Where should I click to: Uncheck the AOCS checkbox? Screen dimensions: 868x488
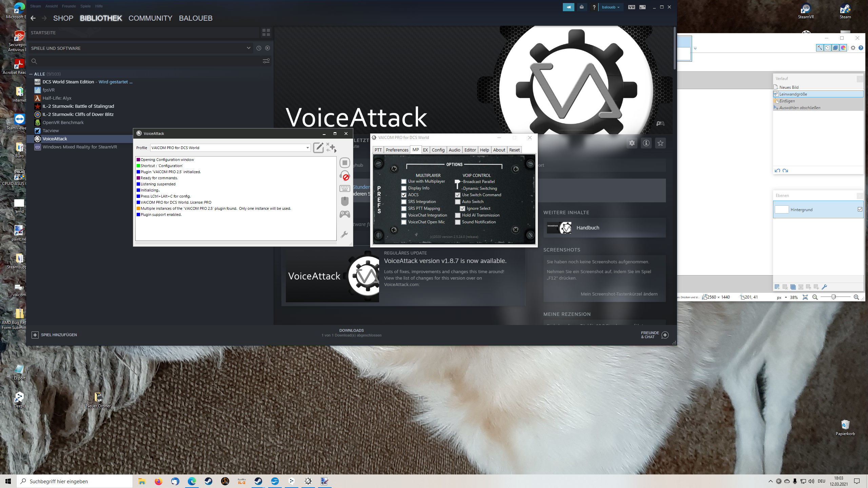[x=404, y=195]
